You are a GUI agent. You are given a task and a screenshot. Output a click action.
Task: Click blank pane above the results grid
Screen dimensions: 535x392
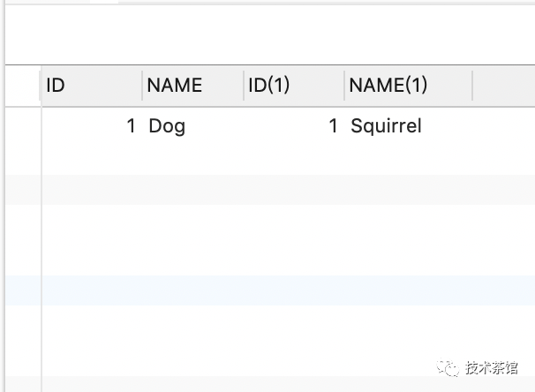tap(269, 34)
